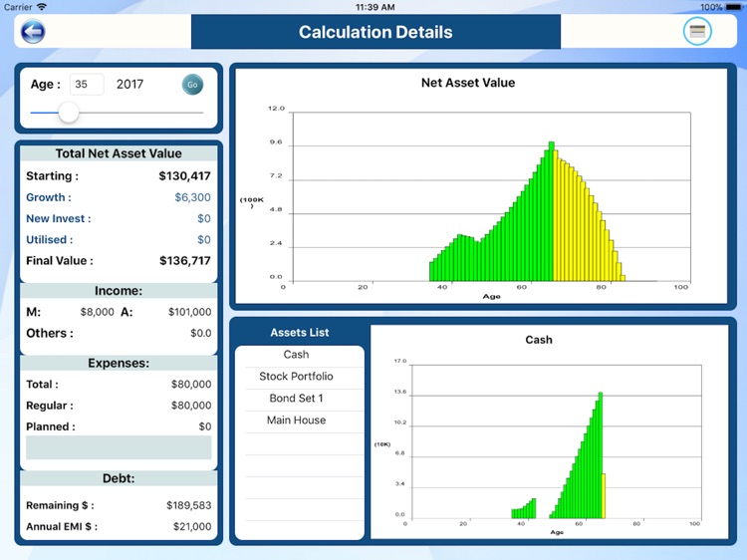Click the empty grey box under Planned
The image size is (747, 560).
click(119, 447)
